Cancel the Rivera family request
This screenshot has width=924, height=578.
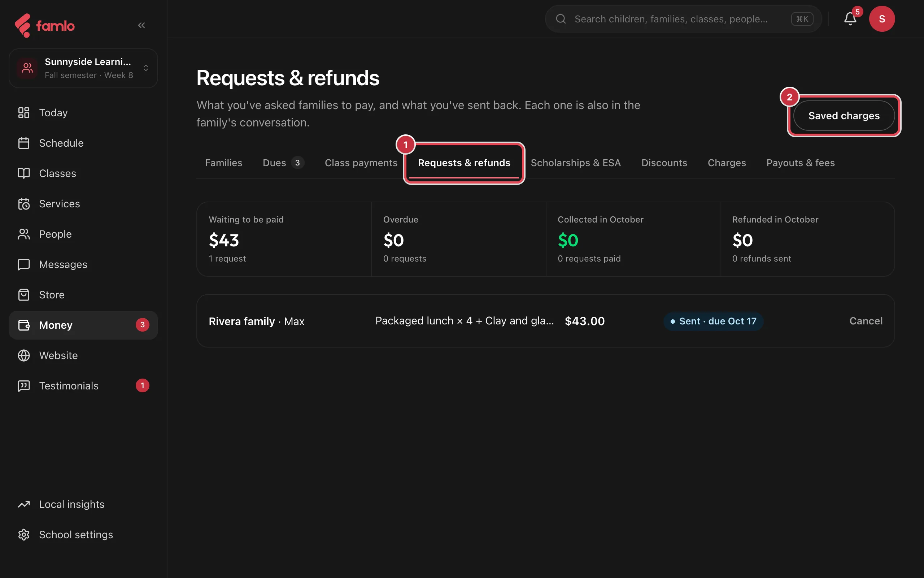coord(866,321)
